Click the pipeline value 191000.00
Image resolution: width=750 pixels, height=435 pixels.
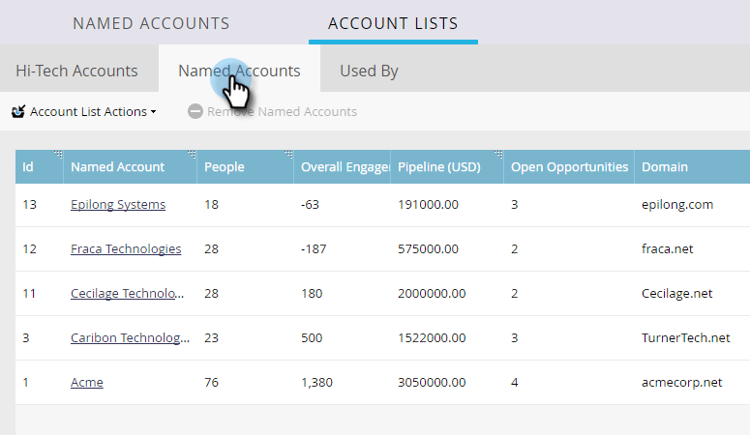[428, 205]
